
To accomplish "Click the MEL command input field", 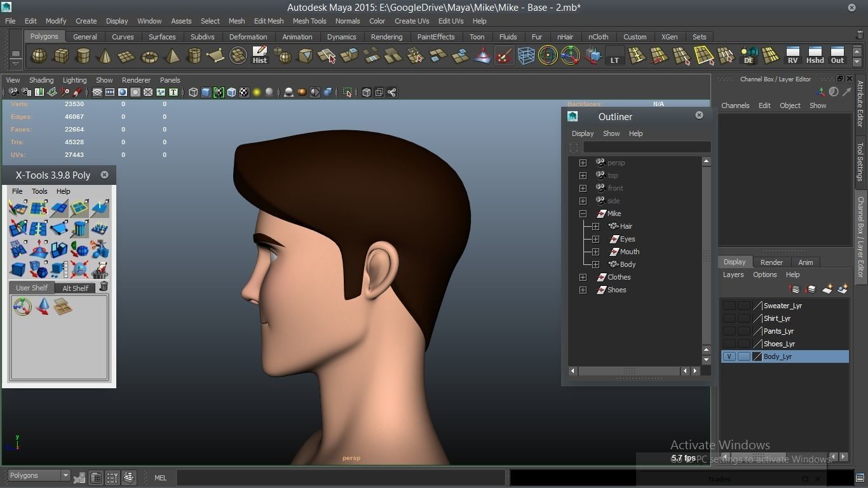I will (341, 477).
